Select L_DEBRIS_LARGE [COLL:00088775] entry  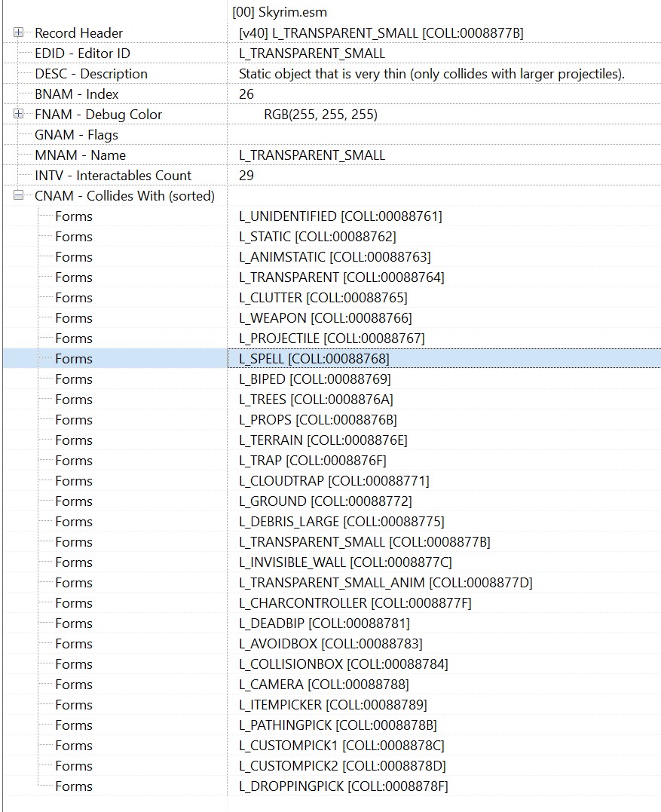[x=341, y=522]
